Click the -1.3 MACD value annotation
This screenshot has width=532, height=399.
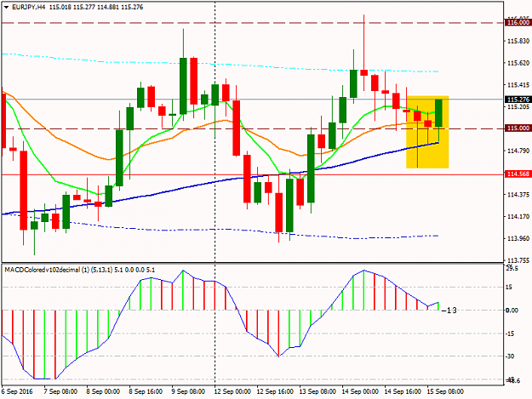(449, 311)
